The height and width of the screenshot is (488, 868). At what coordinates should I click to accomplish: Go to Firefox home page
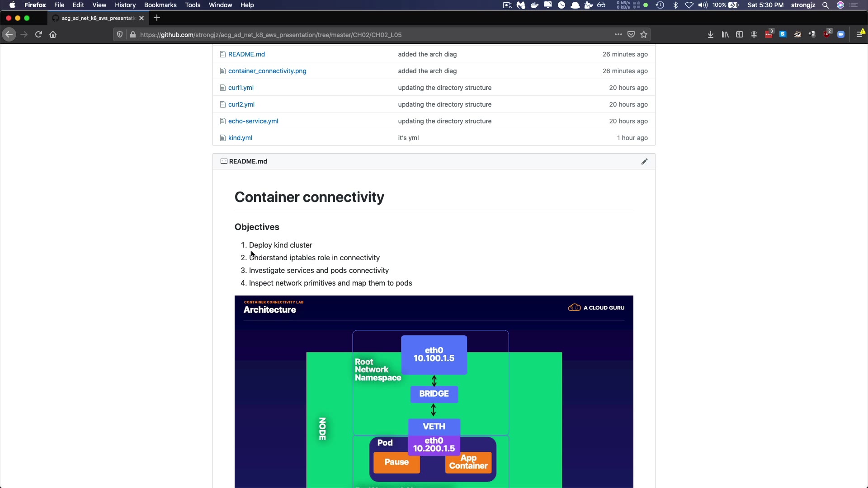(53, 34)
